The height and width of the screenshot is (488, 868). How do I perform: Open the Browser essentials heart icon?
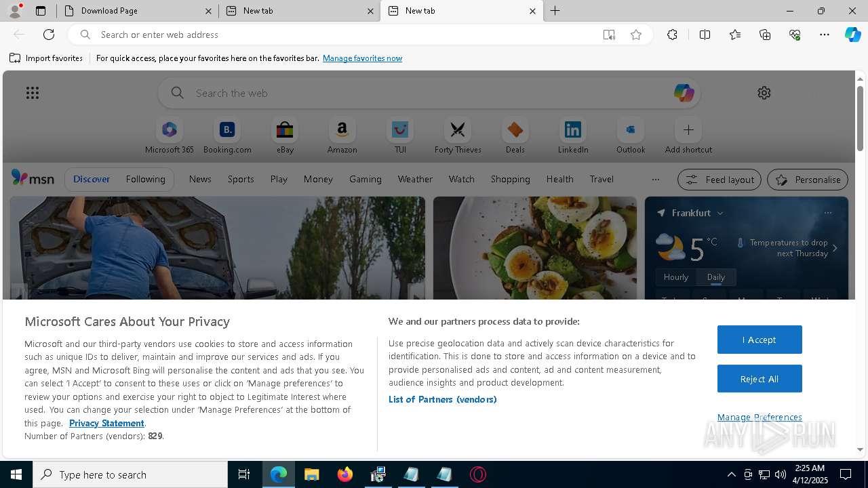pyautogui.click(x=795, y=35)
